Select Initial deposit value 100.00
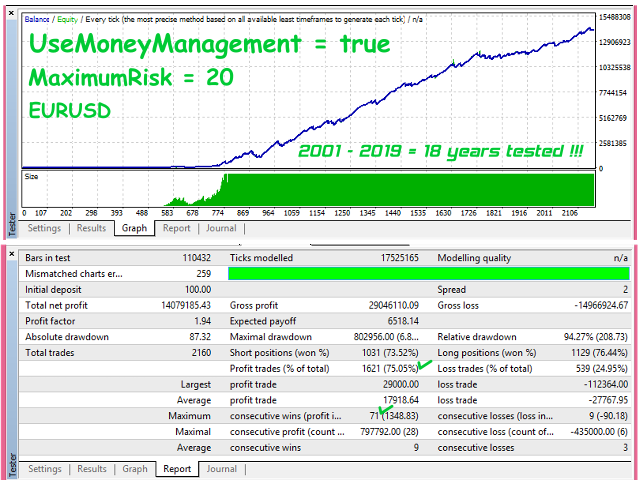This screenshot has width=640, height=480. coord(198,290)
